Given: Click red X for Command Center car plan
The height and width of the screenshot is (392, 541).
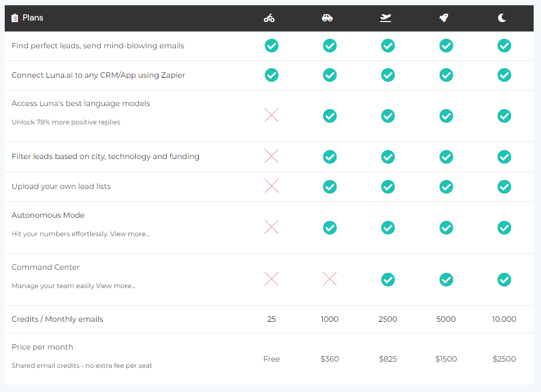Looking at the screenshot, I should 330,279.
